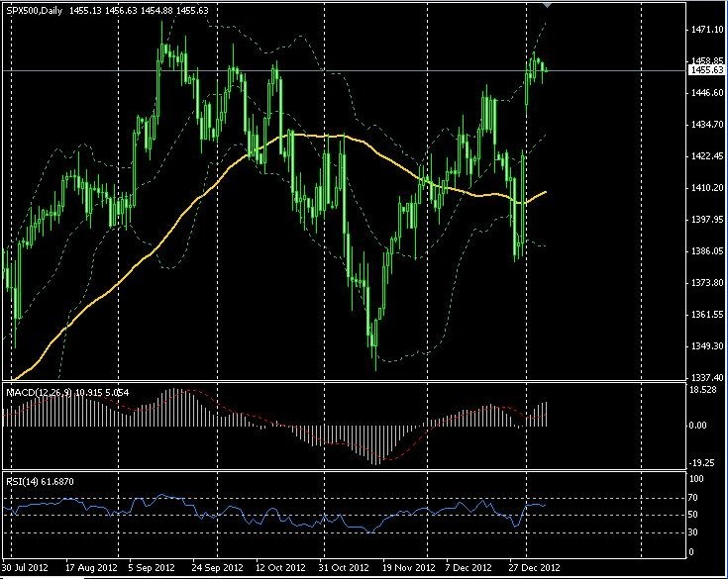This screenshot has height=579, width=728.
Task: Click the 1410.20 price axis label
Action: click(707, 188)
